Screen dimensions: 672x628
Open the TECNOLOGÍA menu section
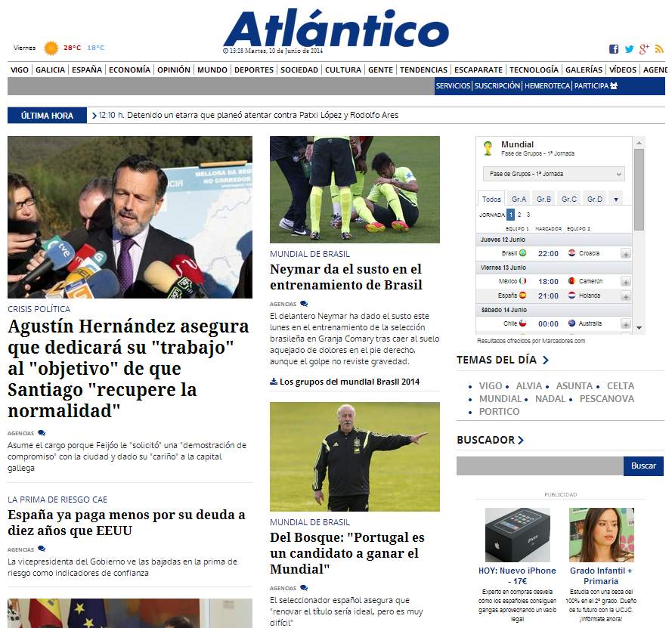click(x=534, y=70)
